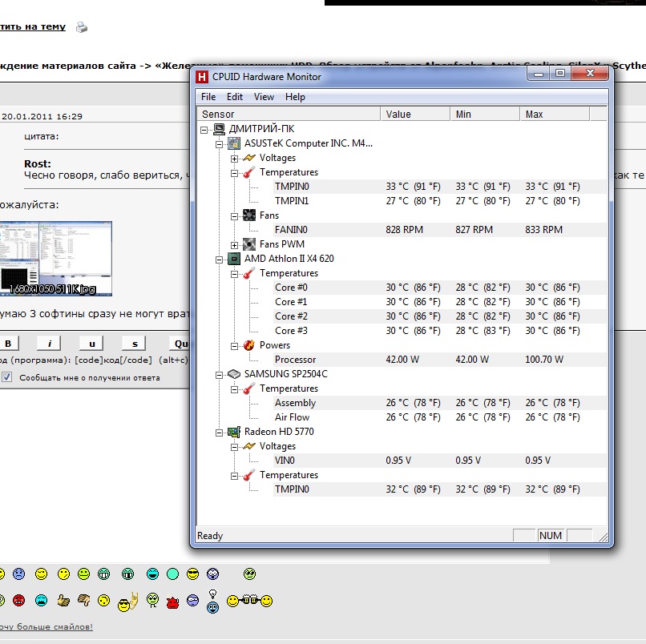This screenshot has height=644, width=646.
Task: Collapse the Radeon HD 5770 node
Action: click(219, 433)
